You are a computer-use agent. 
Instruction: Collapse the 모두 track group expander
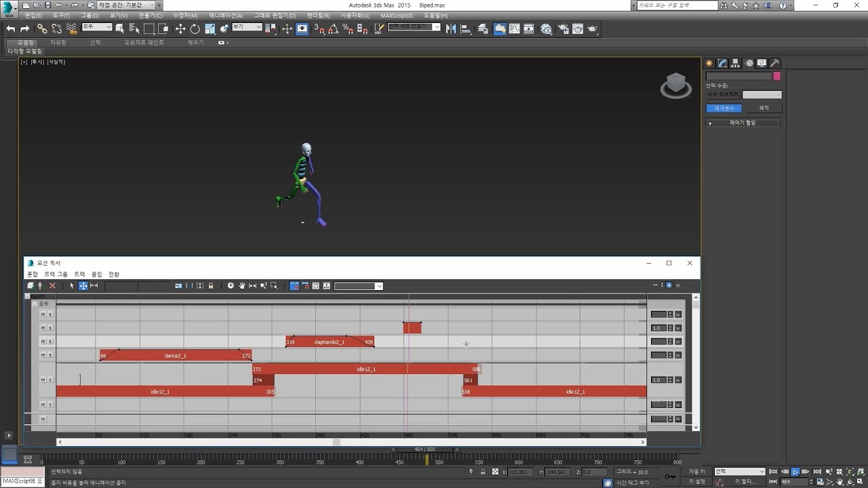(x=35, y=304)
